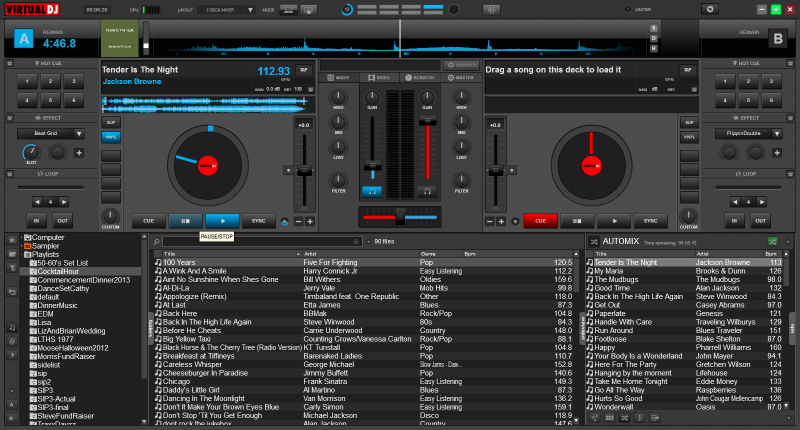Click the filter funnel icon in the browser sidebar
Screen dimensions: 800x430
tap(12, 267)
